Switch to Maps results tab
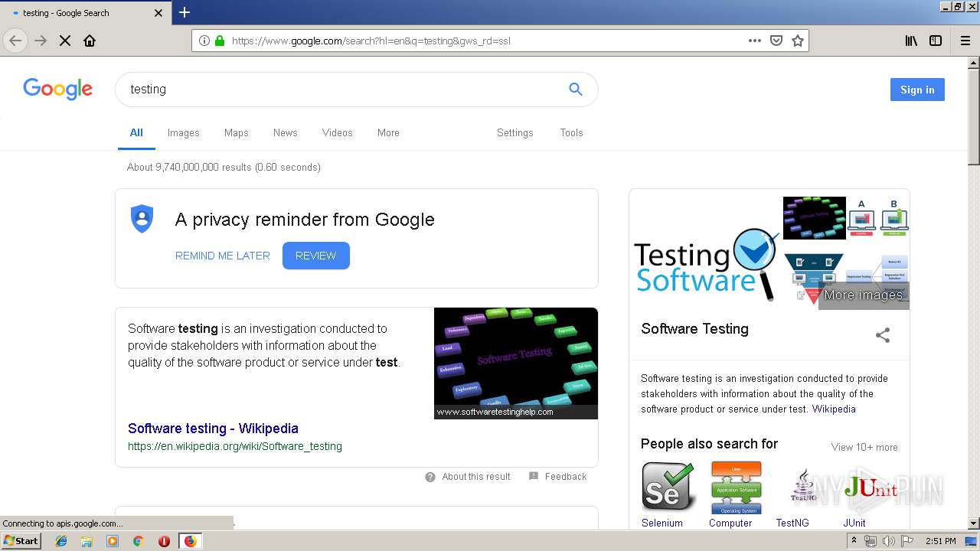The image size is (980, 551). pyautogui.click(x=236, y=133)
